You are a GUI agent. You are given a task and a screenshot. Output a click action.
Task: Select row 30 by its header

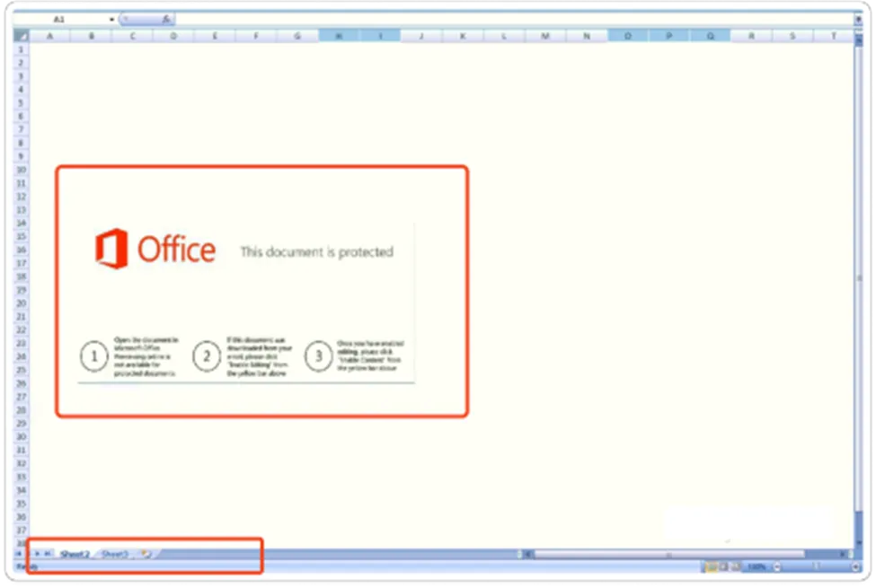point(22,436)
